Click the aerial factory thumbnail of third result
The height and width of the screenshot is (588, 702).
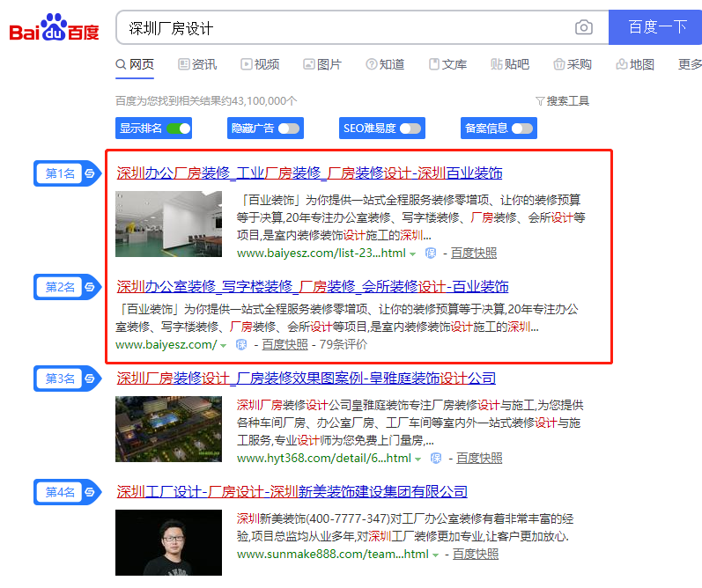[x=168, y=430]
